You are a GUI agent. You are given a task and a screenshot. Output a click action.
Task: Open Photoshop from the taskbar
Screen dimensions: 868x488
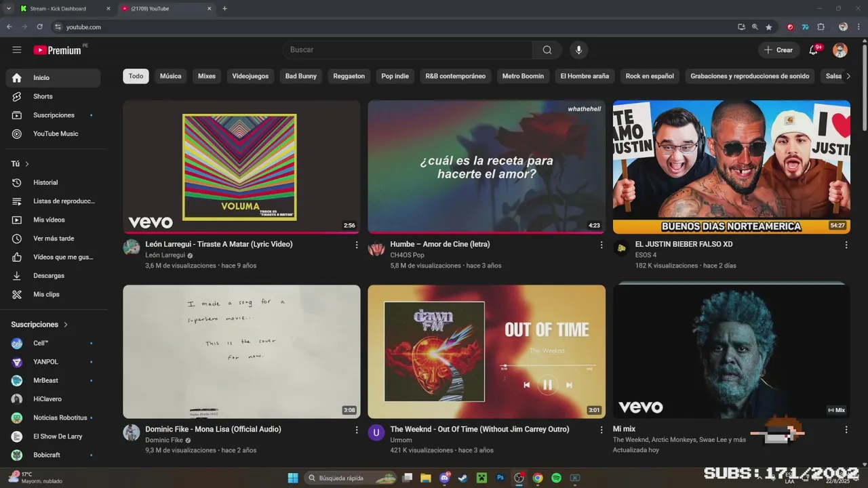coord(500,478)
